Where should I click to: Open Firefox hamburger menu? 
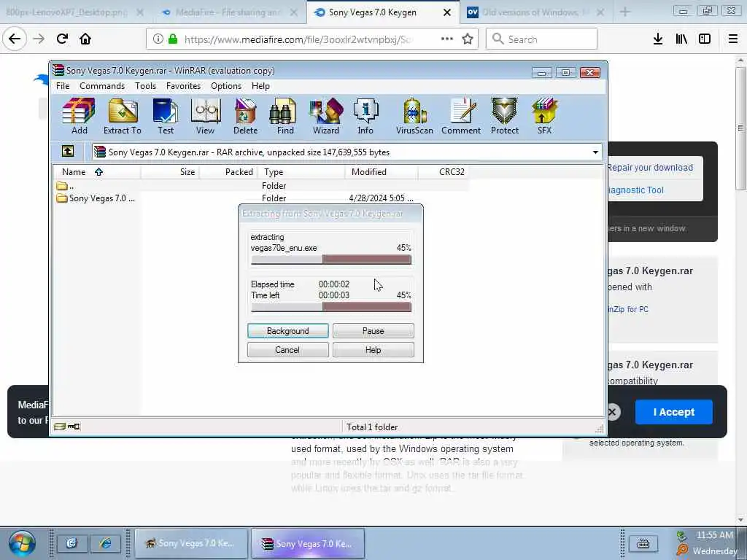[733, 39]
